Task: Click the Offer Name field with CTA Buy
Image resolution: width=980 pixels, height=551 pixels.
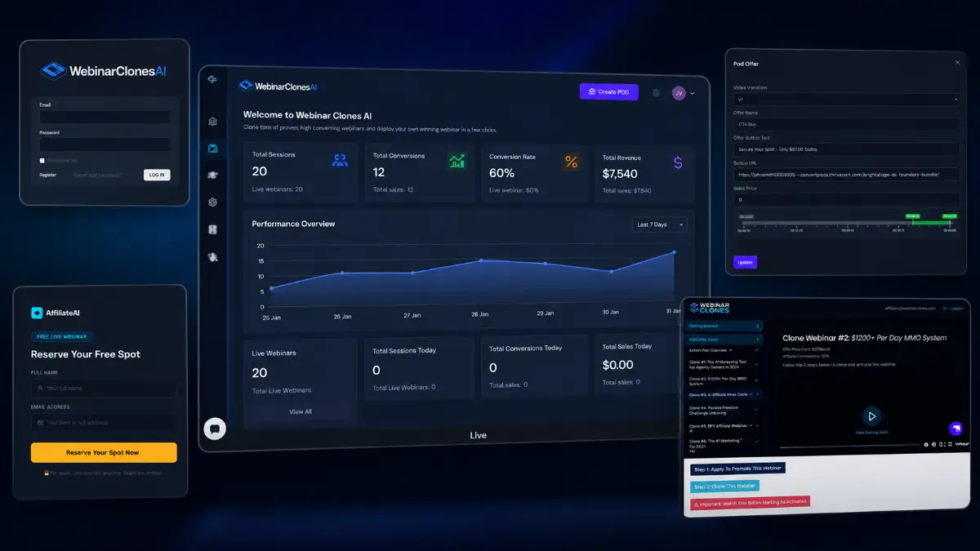Action: pyautogui.click(x=846, y=124)
